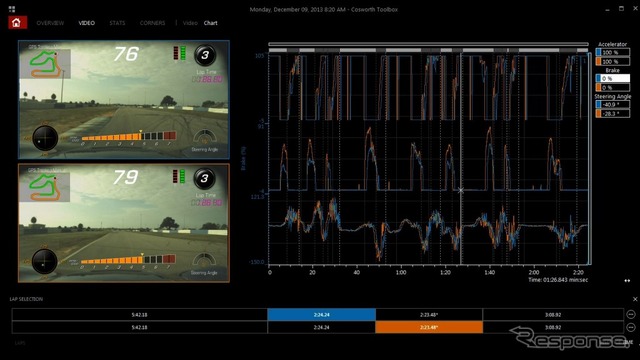Select orange 2:23.48 lap in bottom row
The width and height of the screenshot is (640, 360).
[x=429, y=327]
